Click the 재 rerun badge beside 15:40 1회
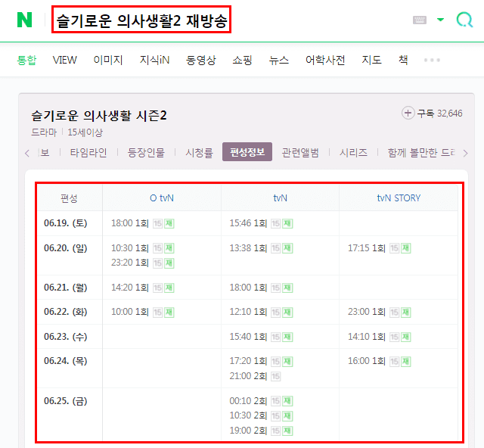The height and width of the screenshot is (448, 484). pyautogui.click(x=287, y=337)
